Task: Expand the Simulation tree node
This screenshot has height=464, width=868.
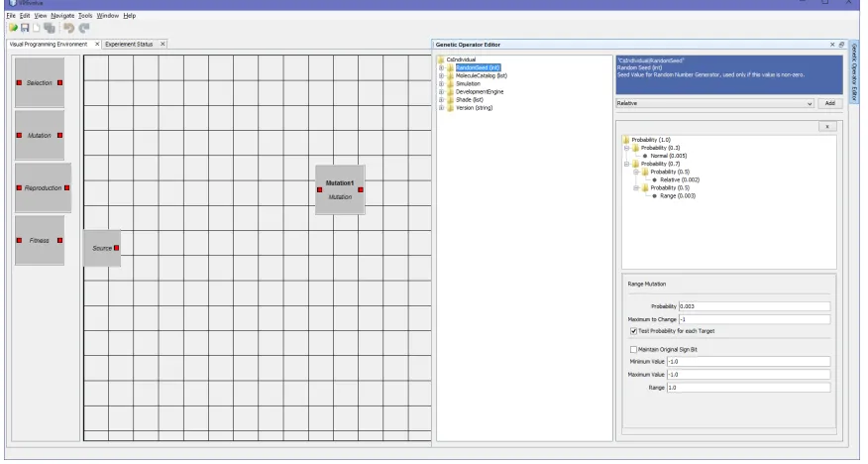Action: coord(441,83)
